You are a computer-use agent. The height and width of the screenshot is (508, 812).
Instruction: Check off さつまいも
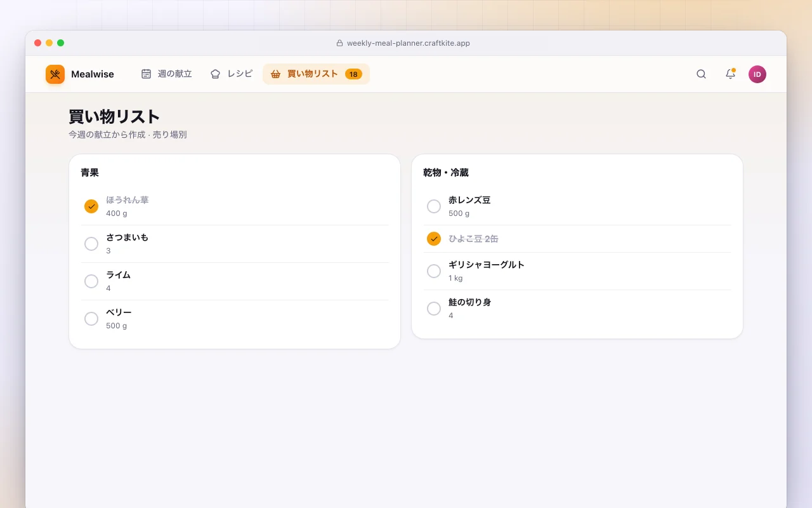pos(91,244)
